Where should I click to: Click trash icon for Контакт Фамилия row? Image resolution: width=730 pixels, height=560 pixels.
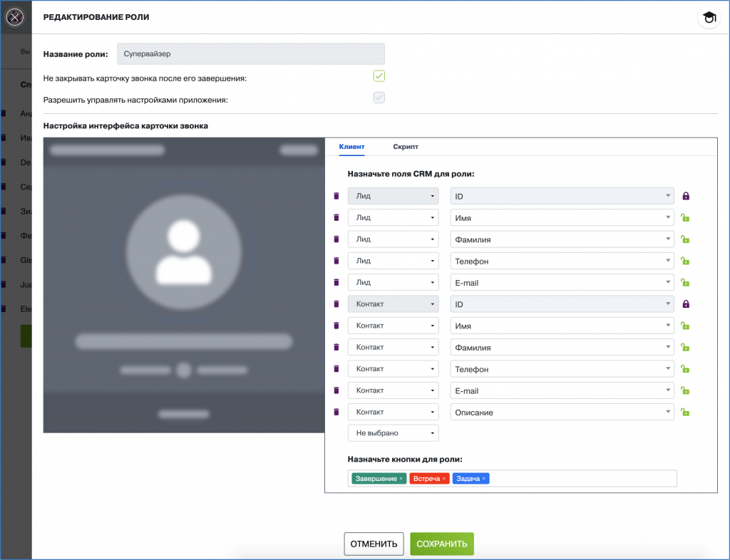[x=336, y=348]
